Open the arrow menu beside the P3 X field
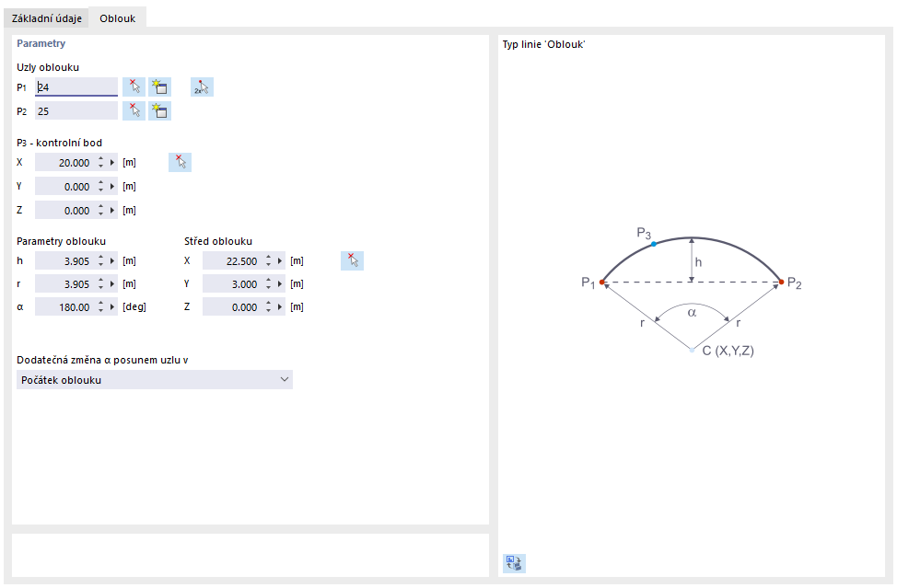Screen dimensions: 897x588 tap(113, 163)
